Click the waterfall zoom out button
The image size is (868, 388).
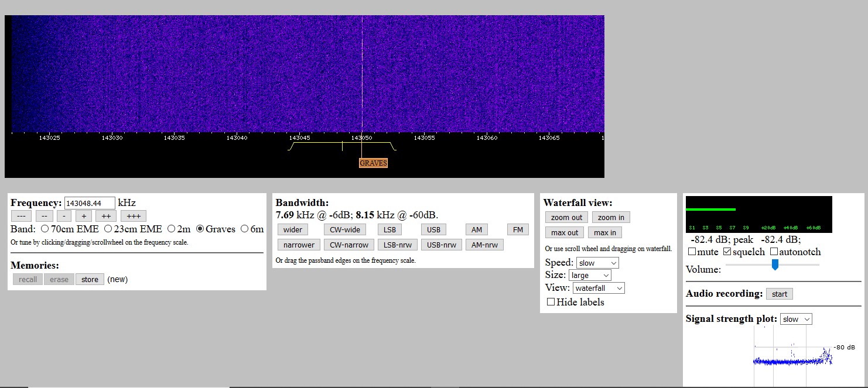click(566, 217)
